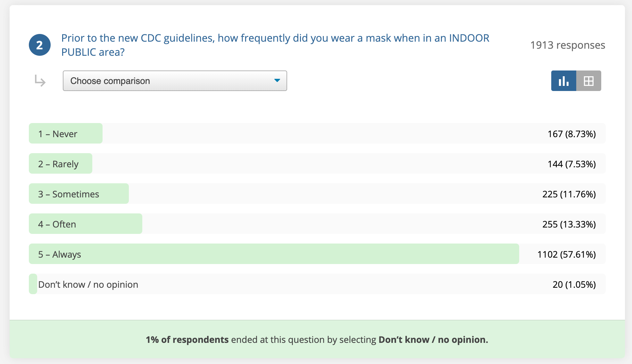632x364 pixels.
Task: Click the 255 (13.33%) value
Action: 569,224
